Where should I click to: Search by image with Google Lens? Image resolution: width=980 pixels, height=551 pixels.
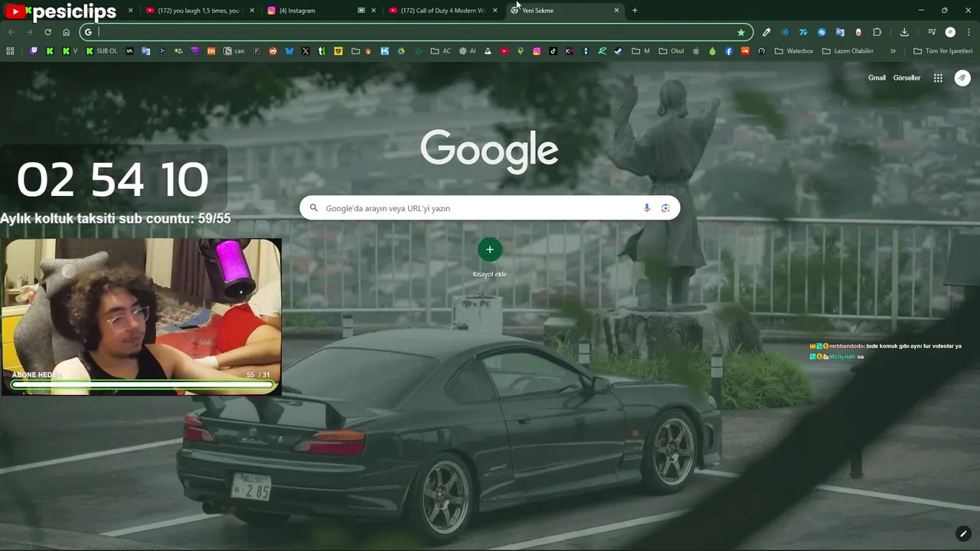665,208
